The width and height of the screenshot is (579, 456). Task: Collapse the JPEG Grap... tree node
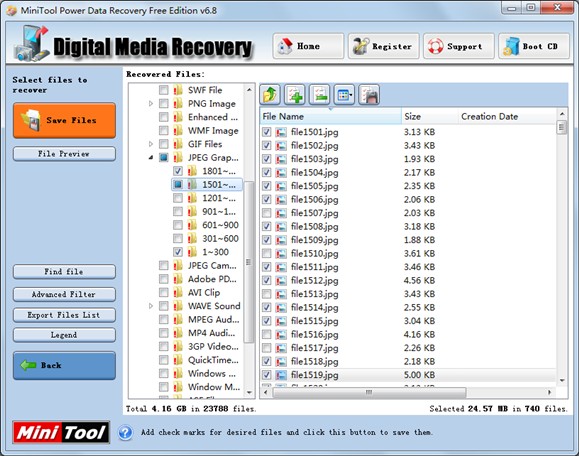click(151, 158)
